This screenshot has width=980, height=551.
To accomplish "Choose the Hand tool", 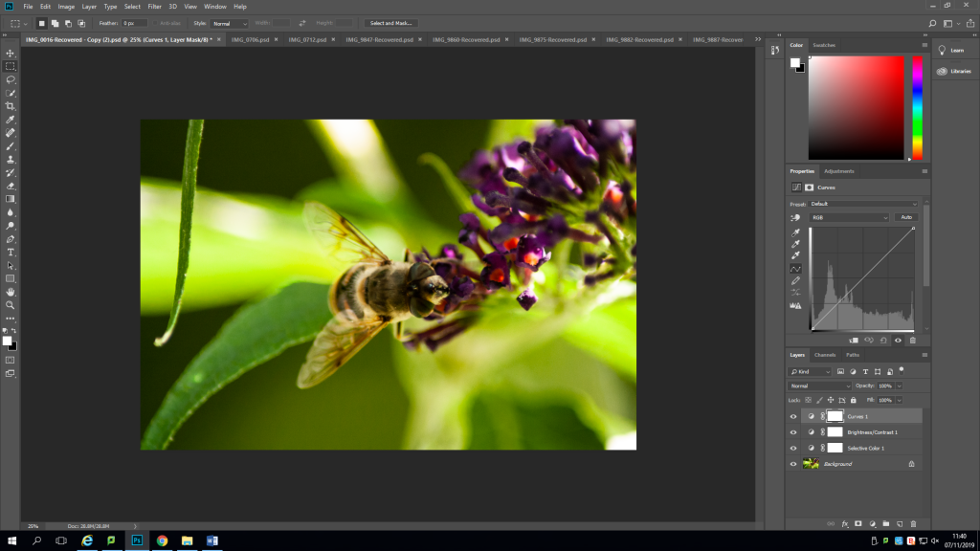I will point(11,292).
